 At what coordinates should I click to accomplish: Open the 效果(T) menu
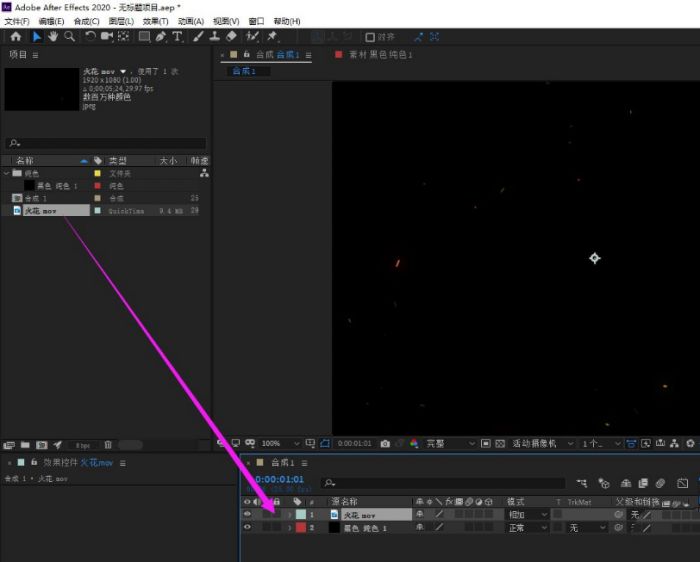click(x=154, y=21)
